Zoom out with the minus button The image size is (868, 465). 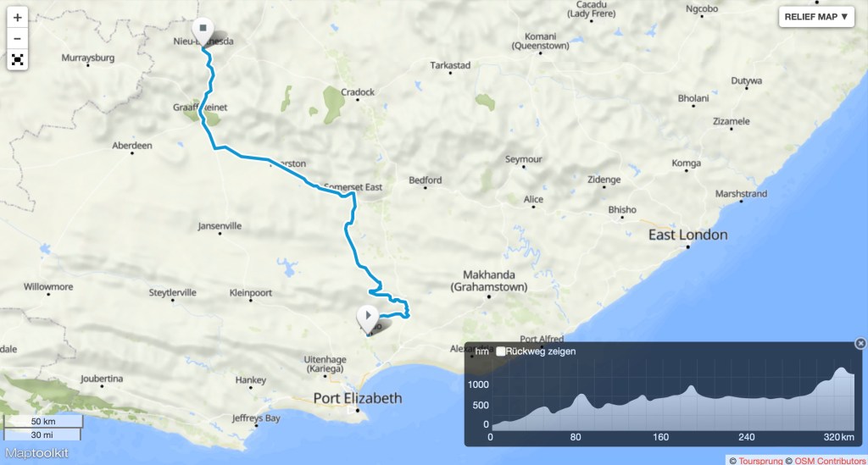click(17, 39)
